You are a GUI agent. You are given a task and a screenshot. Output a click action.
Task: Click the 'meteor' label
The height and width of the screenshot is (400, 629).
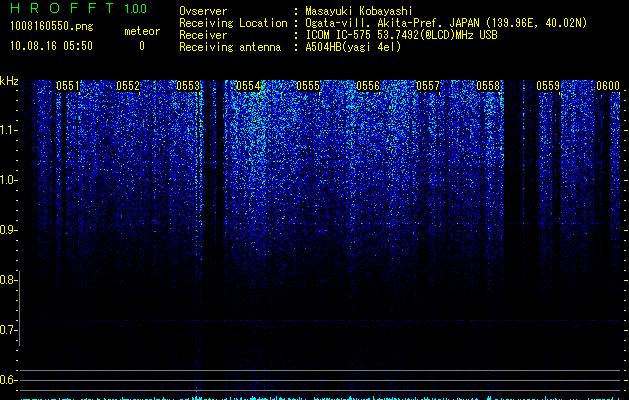point(142,31)
